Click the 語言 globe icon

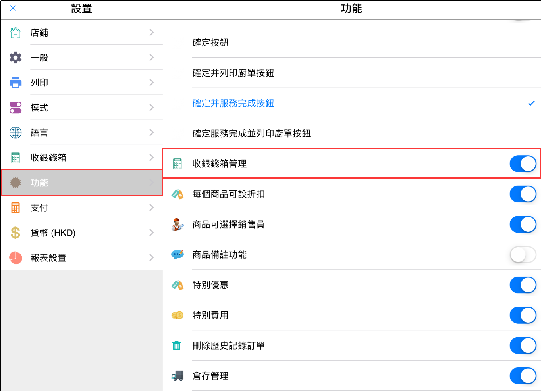pos(15,133)
